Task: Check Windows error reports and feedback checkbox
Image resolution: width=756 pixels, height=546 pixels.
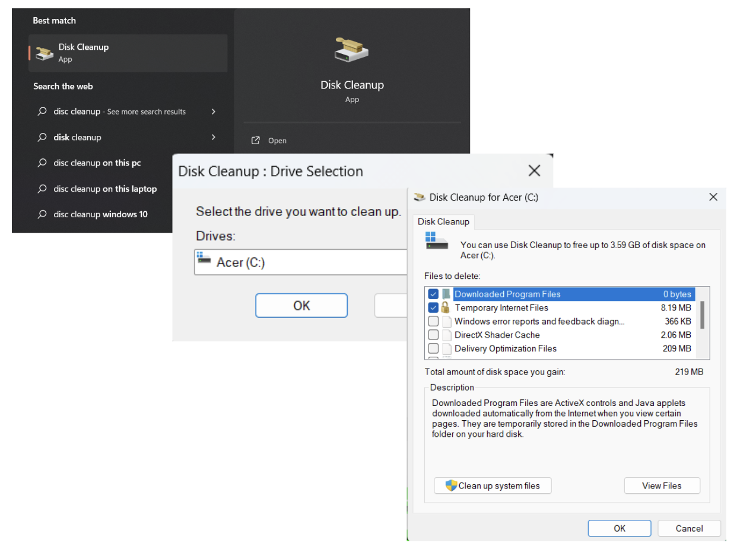Action: [433, 321]
